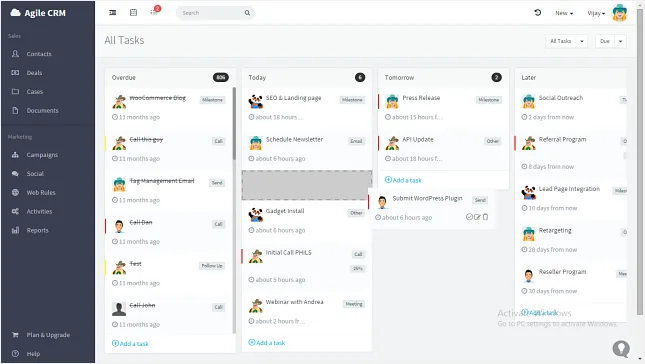645x364 pixels.
Task: Click the Reports bar chart icon
Action: tap(15, 230)
